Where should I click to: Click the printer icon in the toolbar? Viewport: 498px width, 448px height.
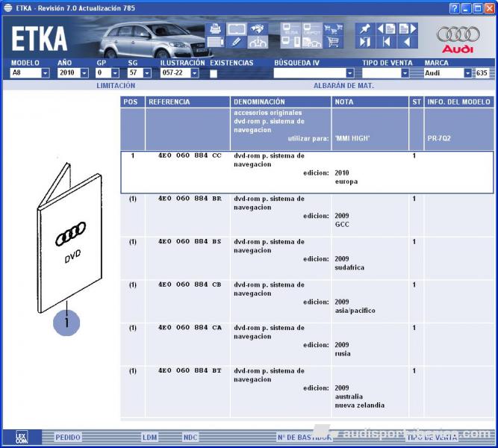[x=215, y=29]
